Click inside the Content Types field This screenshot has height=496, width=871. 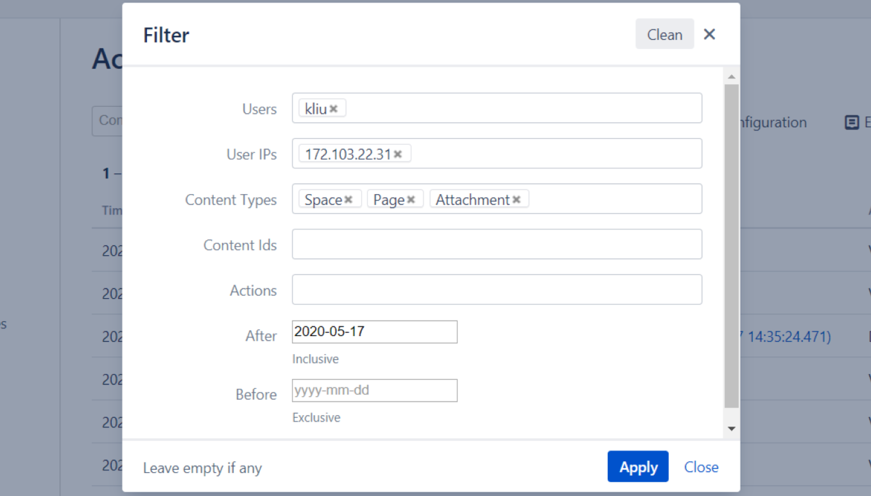(x=610, y=200)
